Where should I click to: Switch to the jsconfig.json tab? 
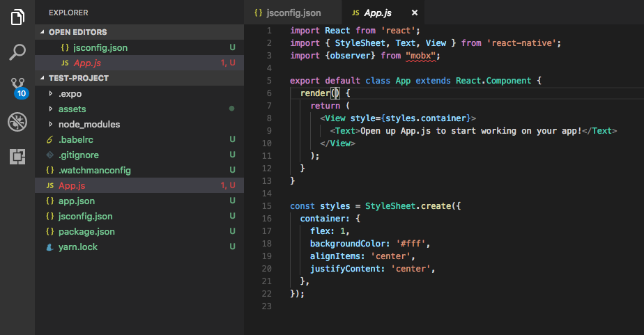(293, 13)
